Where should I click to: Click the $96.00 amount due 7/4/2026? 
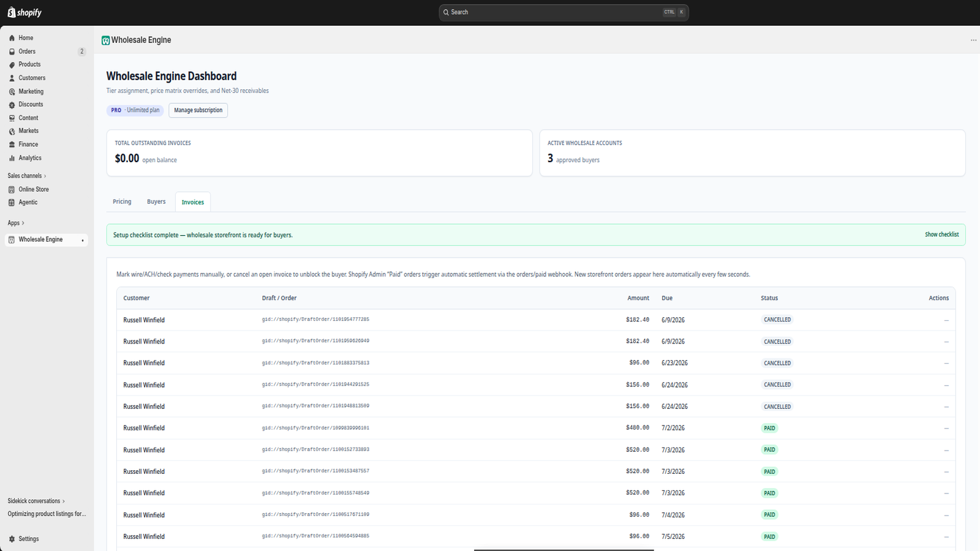639,515
